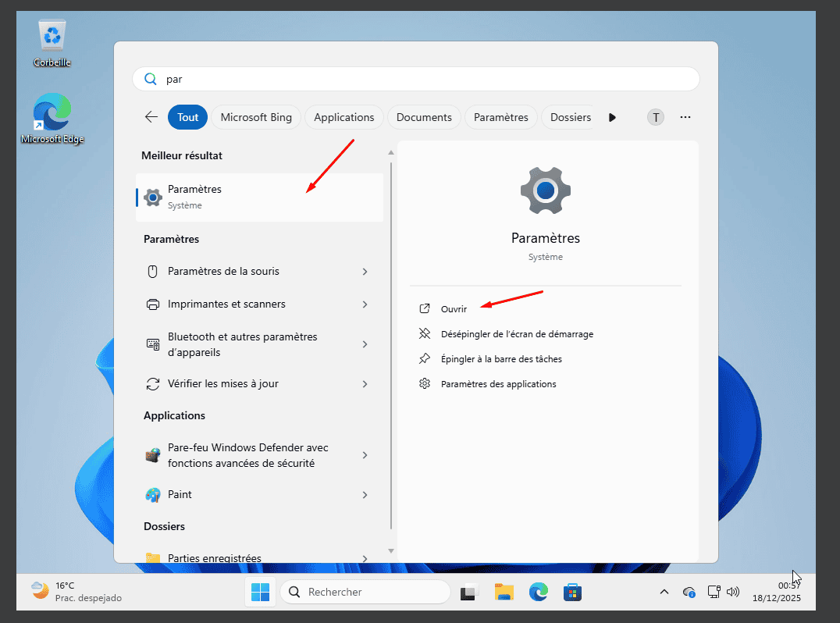Select the Documents filter tab
The width and height of the screenshot is (840, 623).
(x=424, y=116)
